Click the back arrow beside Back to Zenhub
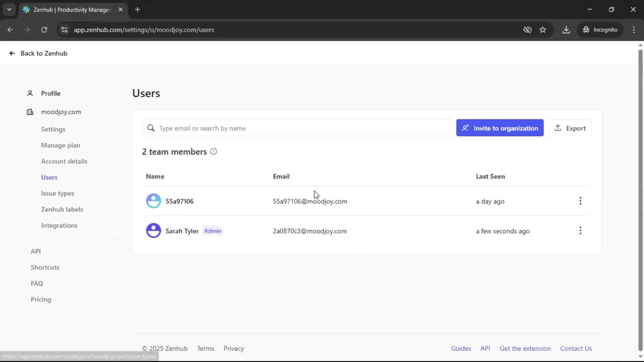Viewport: 644px width, 362px height. [12, 53]
